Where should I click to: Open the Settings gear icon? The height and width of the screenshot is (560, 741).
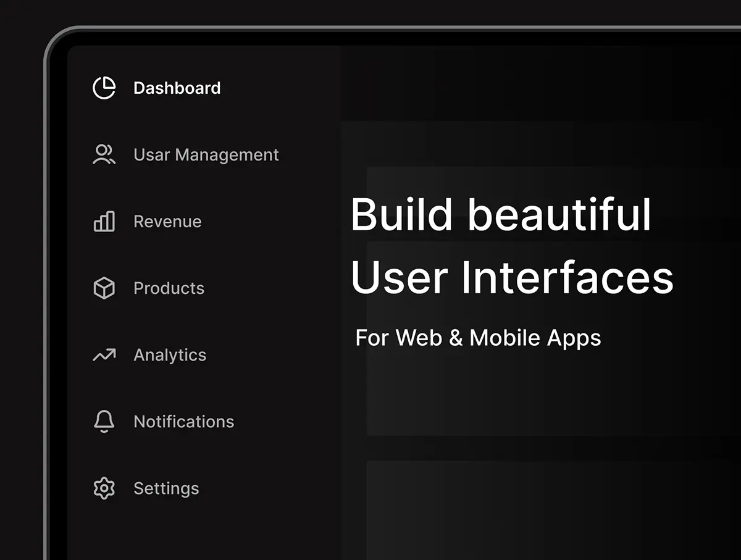pyautogui.click(x=104, y=488)
